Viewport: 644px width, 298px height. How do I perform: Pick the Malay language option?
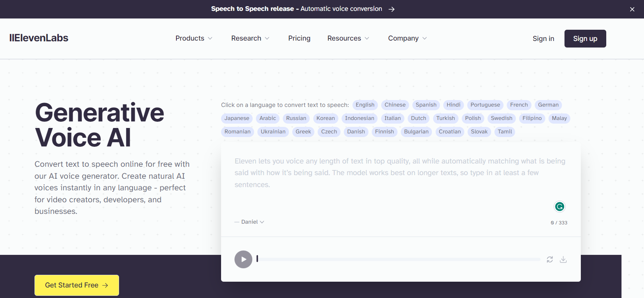coord(559,118)
